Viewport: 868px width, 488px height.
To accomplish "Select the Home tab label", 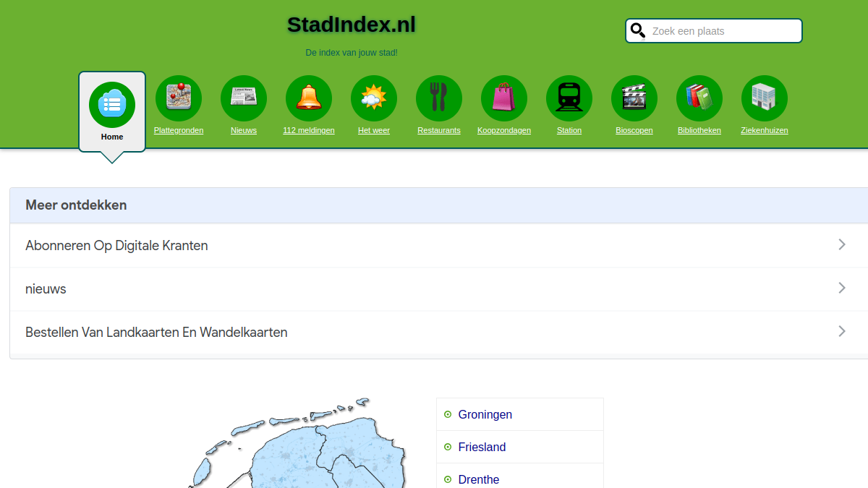I will [x=112, y=137].
